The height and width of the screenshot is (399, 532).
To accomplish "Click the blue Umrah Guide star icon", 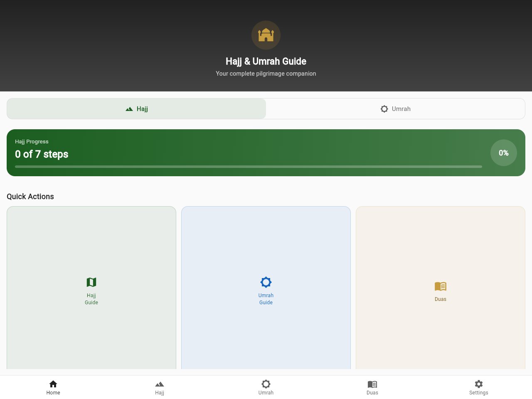I will click(266, 282).
